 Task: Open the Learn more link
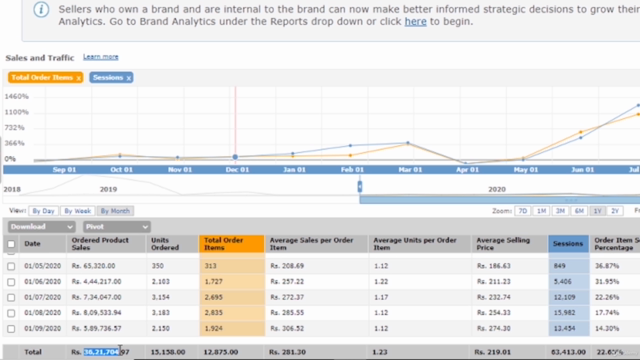pyautogui.click(x=101, y=57)
